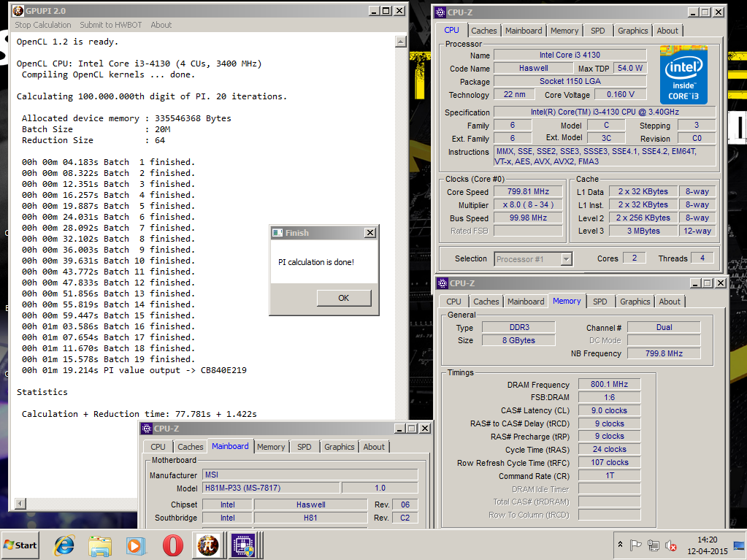Select About tab in Mainboard CPU-Z window
747x560 pixels.
[x=374, y=447]
